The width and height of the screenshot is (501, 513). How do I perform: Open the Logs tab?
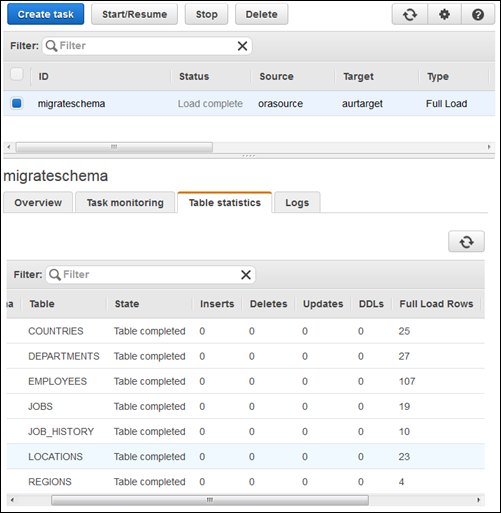[x=297, y=202]
